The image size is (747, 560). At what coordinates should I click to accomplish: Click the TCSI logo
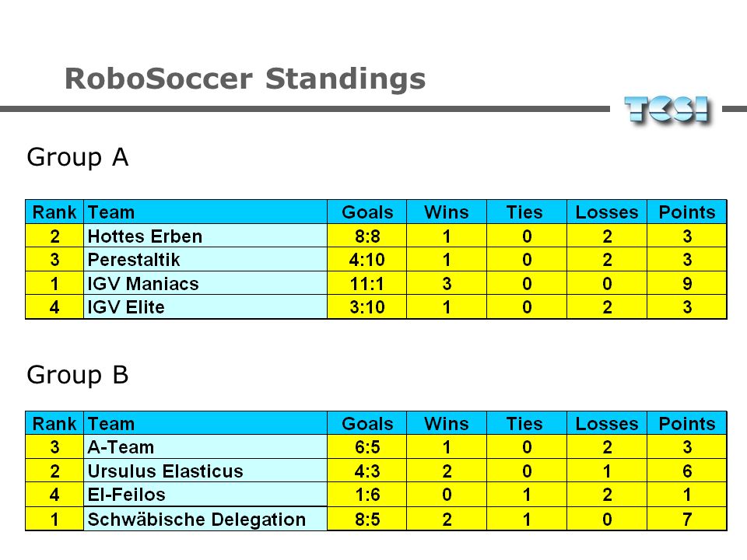pyautogui.click(x=667, y=110)
